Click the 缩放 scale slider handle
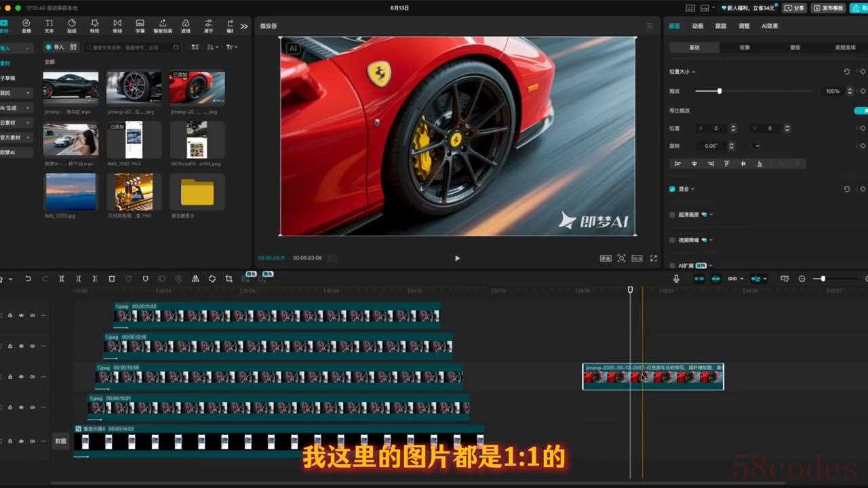This screenshot has height=488, width=868. click(719, 91)
